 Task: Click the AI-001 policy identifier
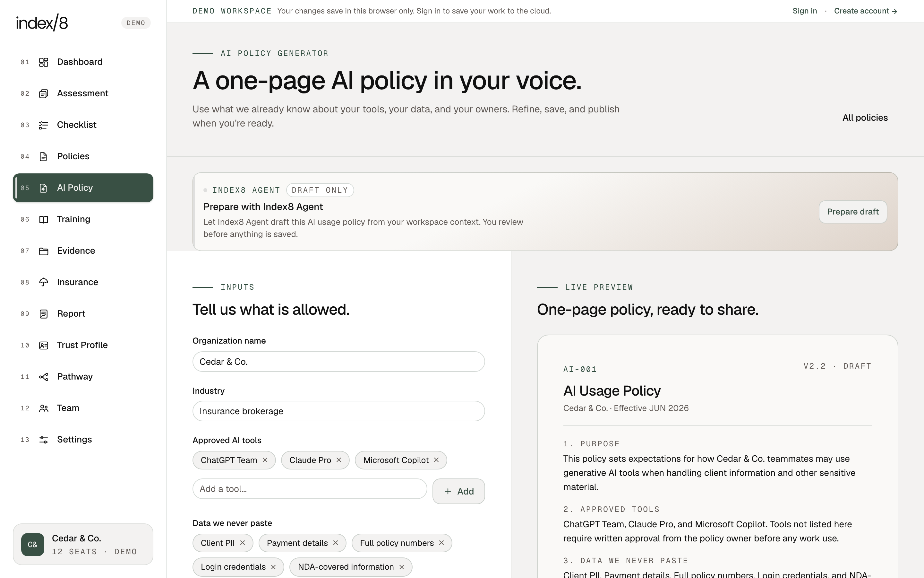pyautogui.click(x=580, y=369)
